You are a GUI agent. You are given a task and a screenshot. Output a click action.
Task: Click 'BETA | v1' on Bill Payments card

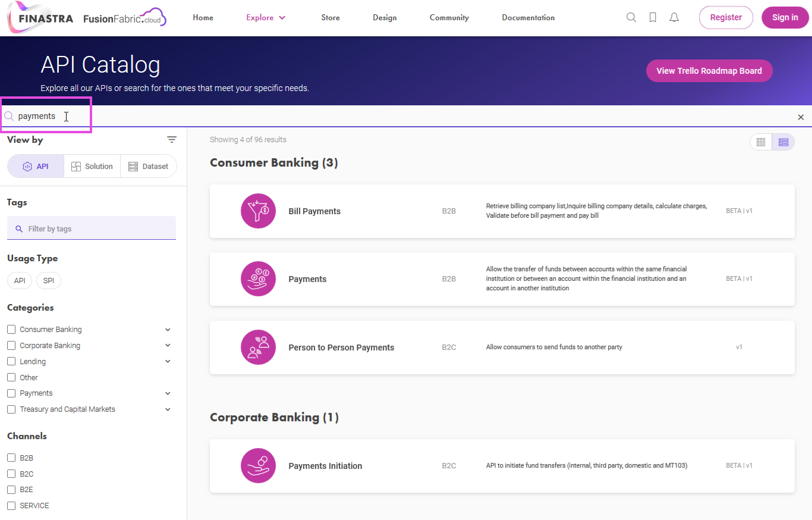click(739, 211)
